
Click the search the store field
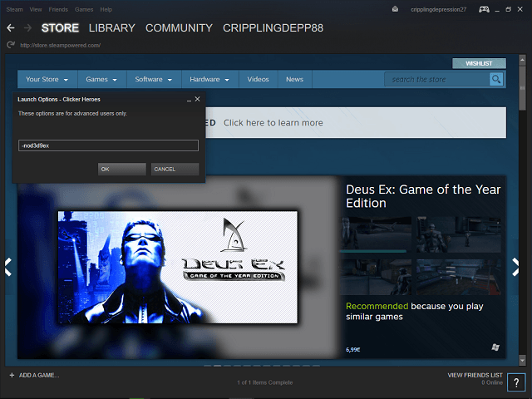tap(437, 80)
